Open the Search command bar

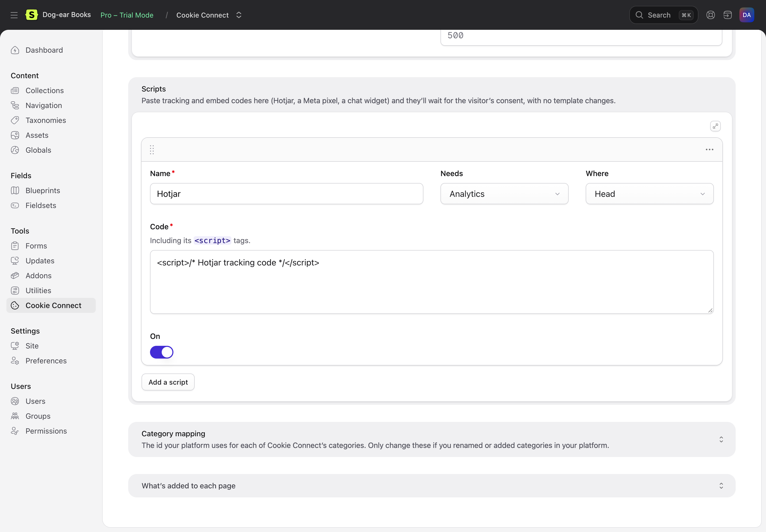663,15
